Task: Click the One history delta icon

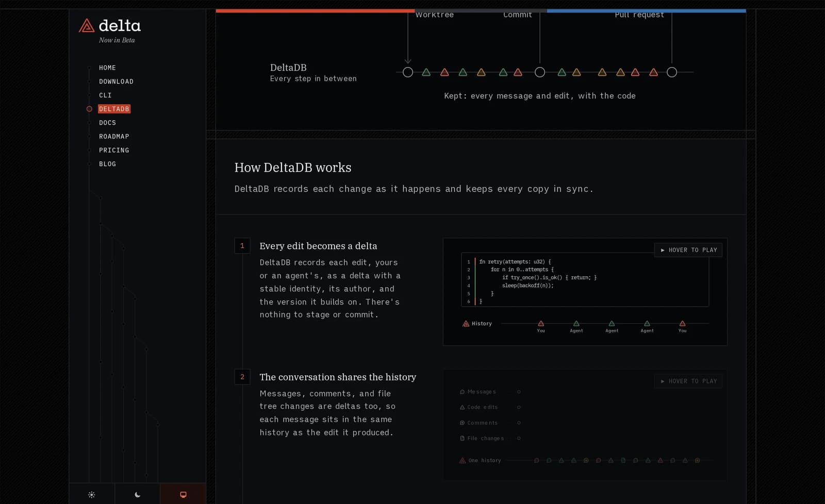Action: click(463, 460)
